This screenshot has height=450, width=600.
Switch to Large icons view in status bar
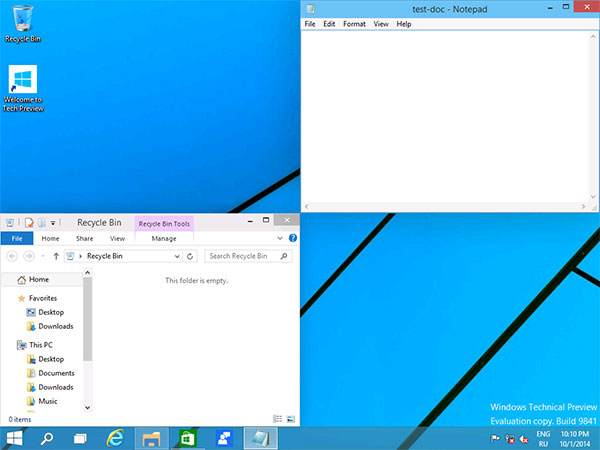pyautogui.click(x=291, y=419)
